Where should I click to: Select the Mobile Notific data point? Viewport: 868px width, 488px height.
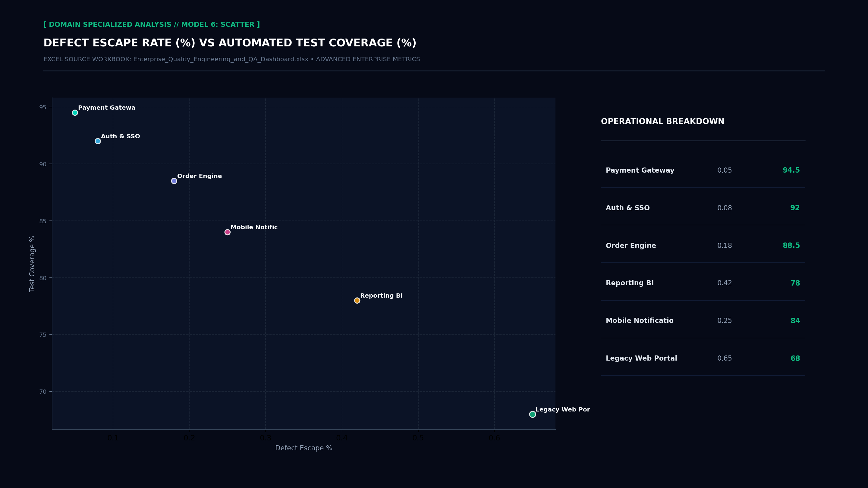(228, 232)
